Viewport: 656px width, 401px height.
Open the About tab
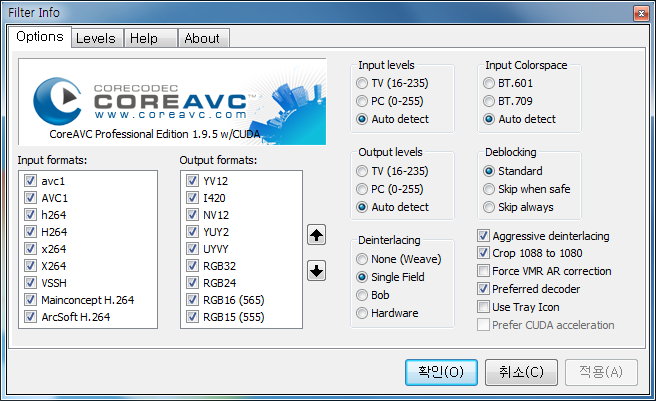[202, 39]
